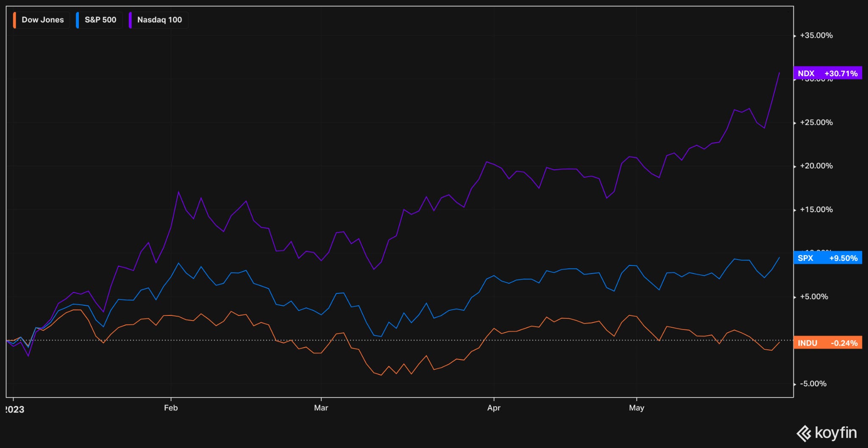Image resolution: width=868 pixels, height=448 pixels.
Task: Toggle the Nasdaq 100 legend button
Action: [x=159, y=20]
